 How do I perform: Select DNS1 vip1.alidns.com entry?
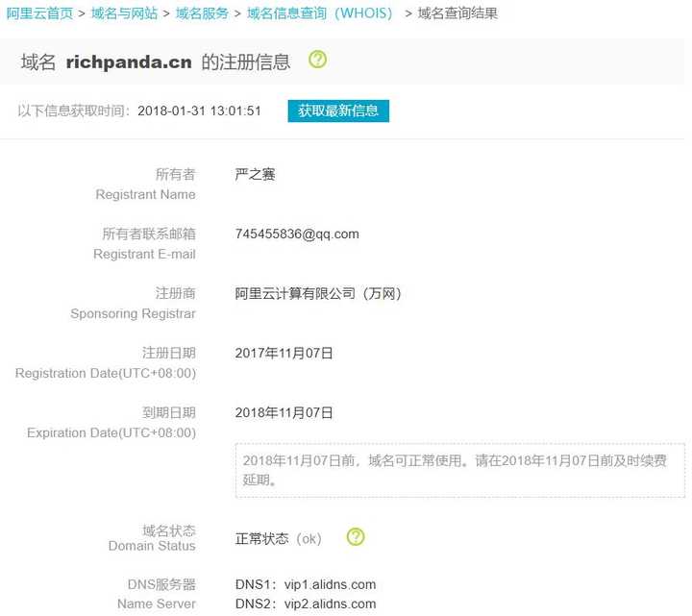click(306, 584)
